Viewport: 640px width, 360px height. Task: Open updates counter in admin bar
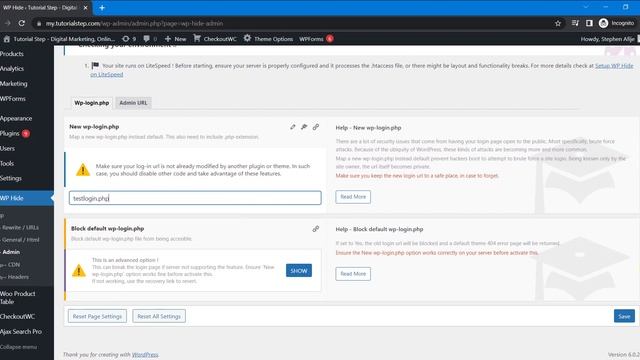[x=129, y=39]
